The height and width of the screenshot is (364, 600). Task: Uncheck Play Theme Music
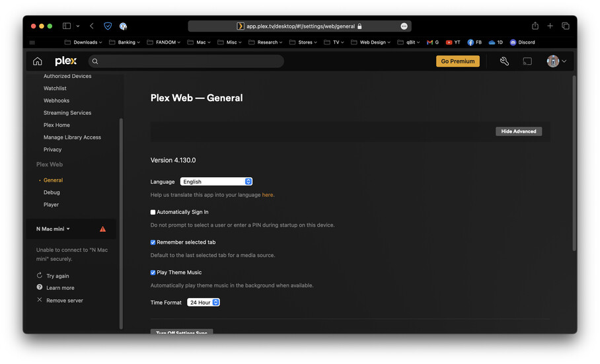pos(153,273)
